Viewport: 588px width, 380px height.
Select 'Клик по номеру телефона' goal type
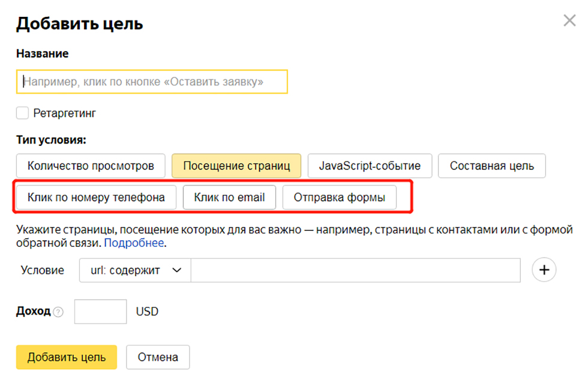coord(96,198)
